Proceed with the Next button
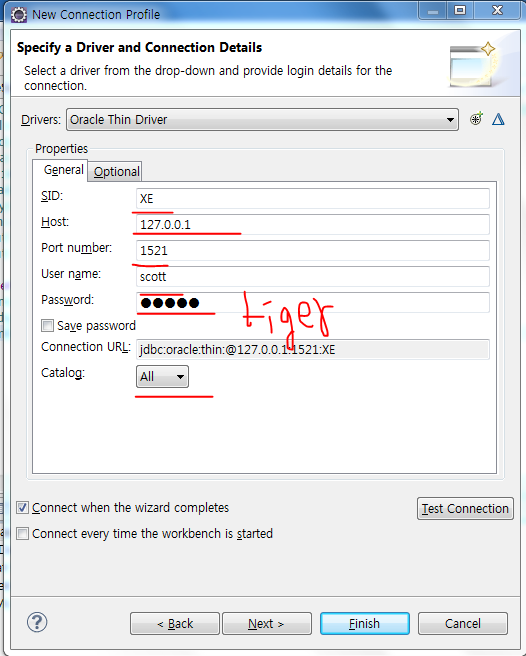526x656 pixels. [267, 623]
